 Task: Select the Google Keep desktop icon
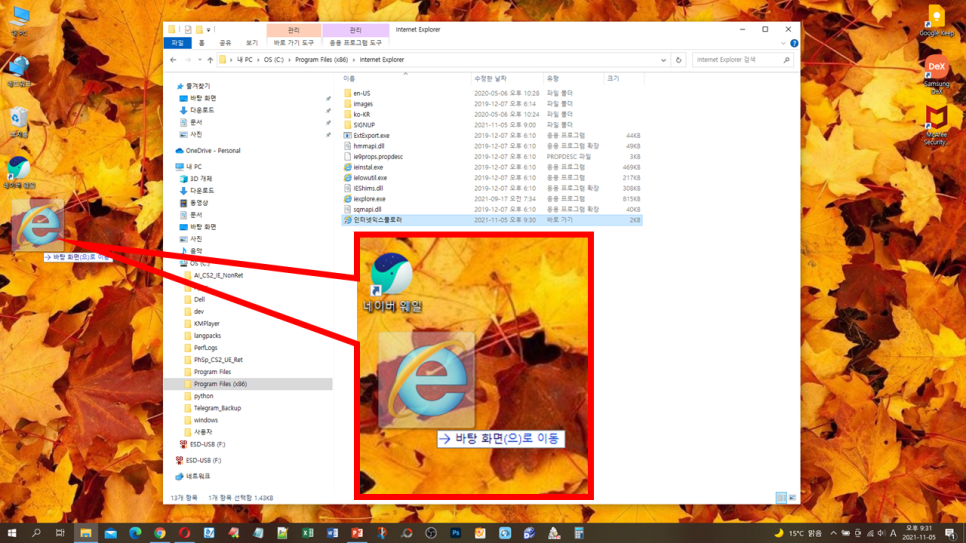click(936, 21)
